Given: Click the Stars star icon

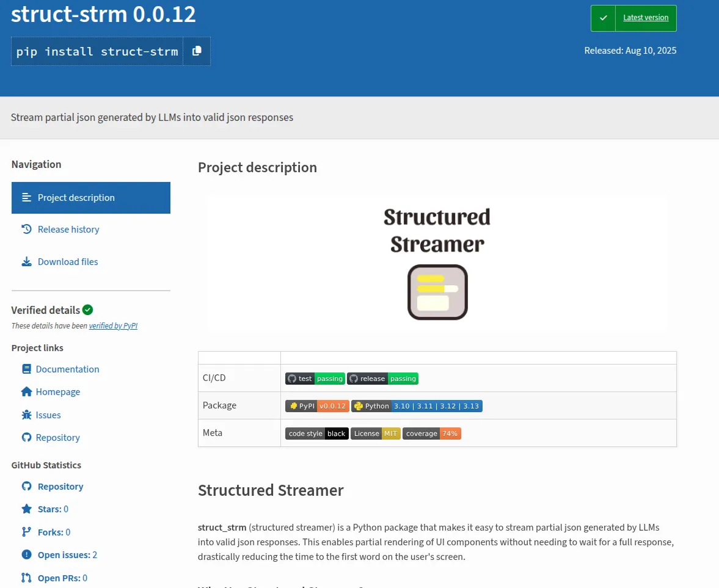Looking at the screenshot, I should 27,509.
